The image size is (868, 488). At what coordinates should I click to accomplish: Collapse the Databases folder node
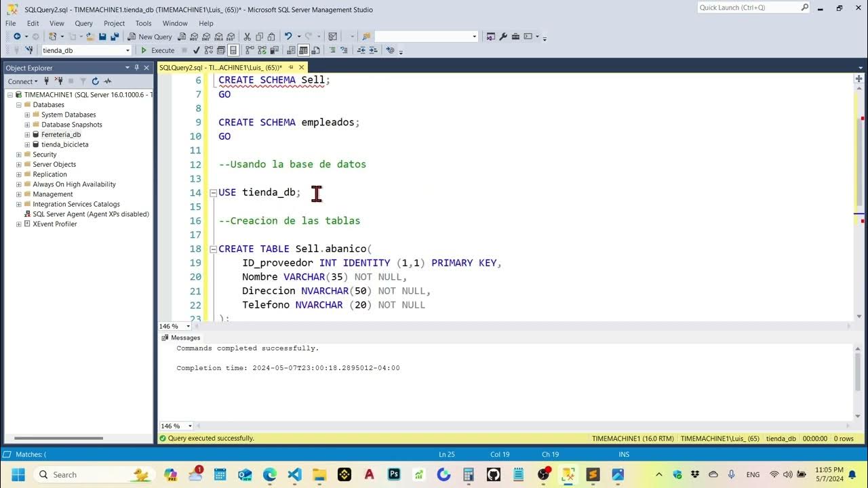pyautogui.click(x=18, y=105)
